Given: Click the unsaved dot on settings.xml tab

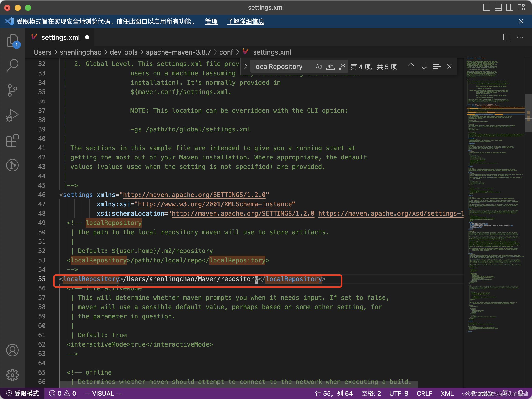Looking at the screenshot, I should point(87,37).
